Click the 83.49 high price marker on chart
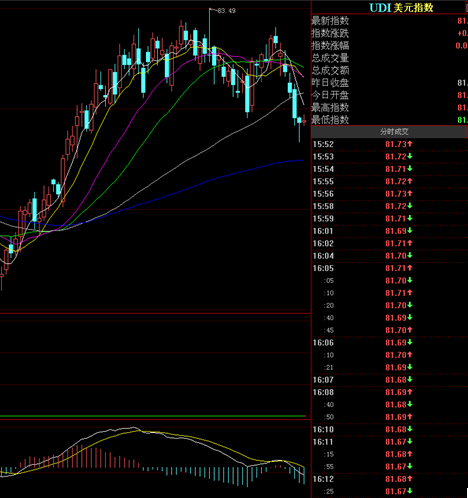Viewport: 468px width, 498px height. [x=226, y=11]
